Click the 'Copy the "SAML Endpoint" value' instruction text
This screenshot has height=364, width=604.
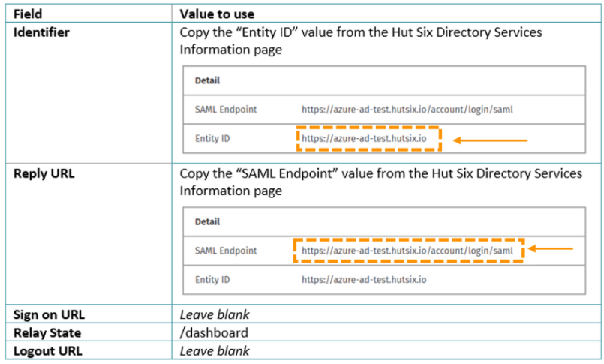380,182
